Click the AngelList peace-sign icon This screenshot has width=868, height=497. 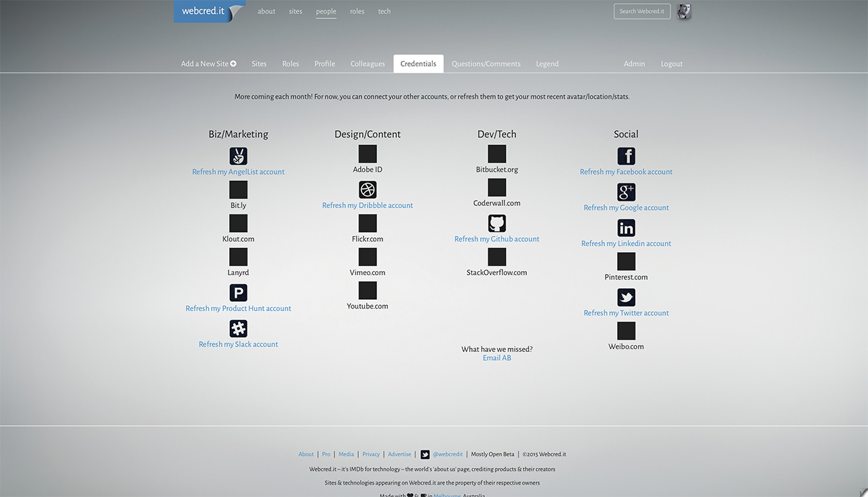(238, 156)
